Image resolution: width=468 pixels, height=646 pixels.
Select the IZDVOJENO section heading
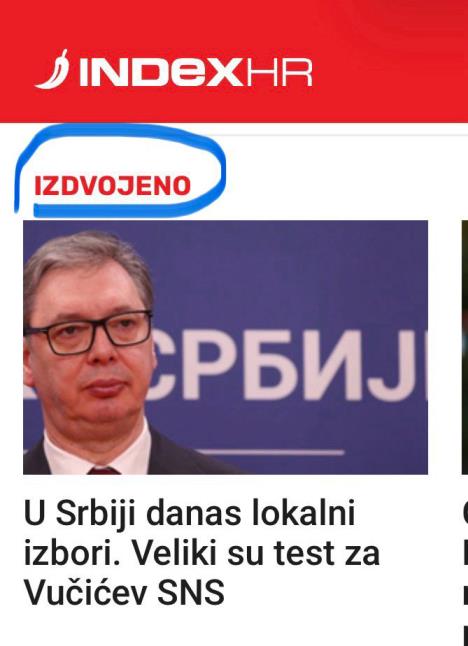tap(112, 186)
